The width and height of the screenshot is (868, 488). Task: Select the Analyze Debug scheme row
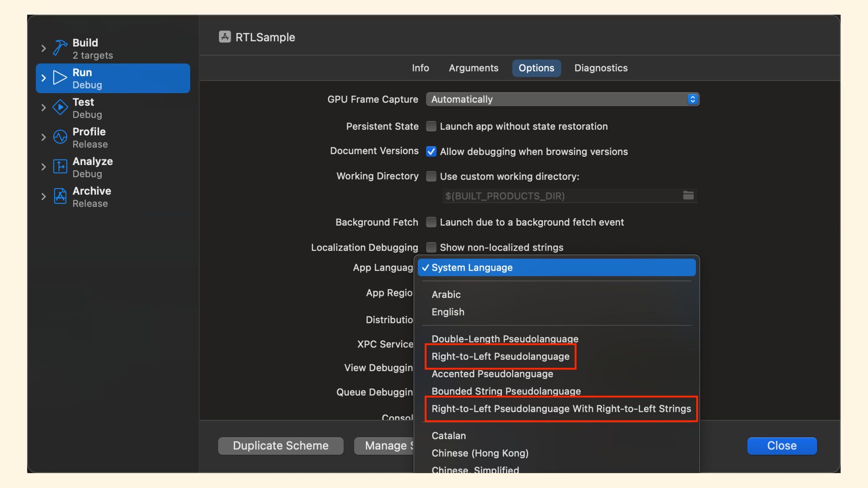[113, 167]
